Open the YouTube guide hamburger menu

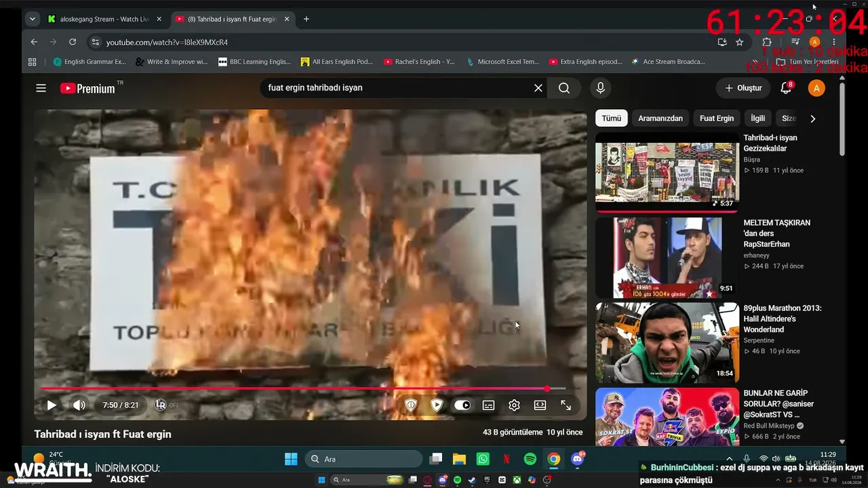point(41,88)
